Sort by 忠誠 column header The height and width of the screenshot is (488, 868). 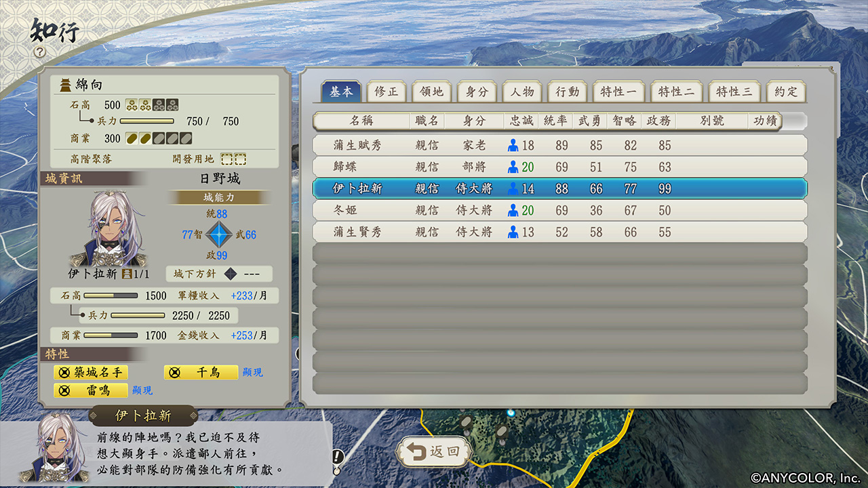pyautogui.click(x=522, y=121)
